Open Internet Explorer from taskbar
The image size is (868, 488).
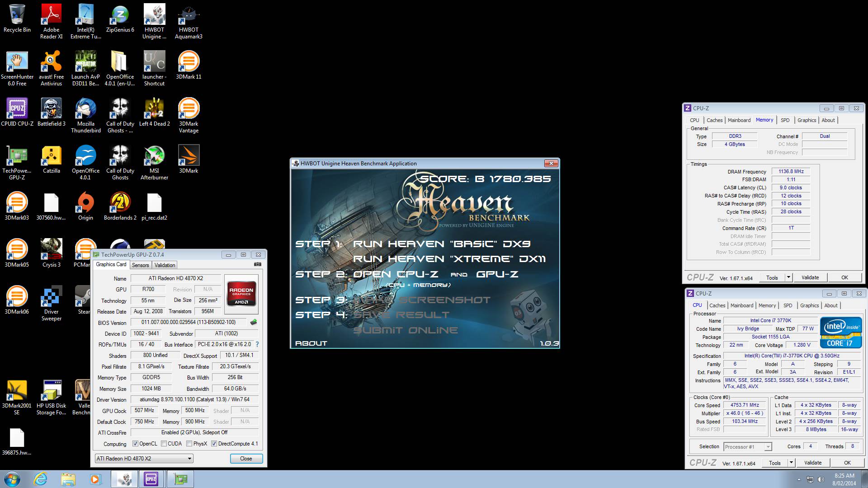click(41, 479)
